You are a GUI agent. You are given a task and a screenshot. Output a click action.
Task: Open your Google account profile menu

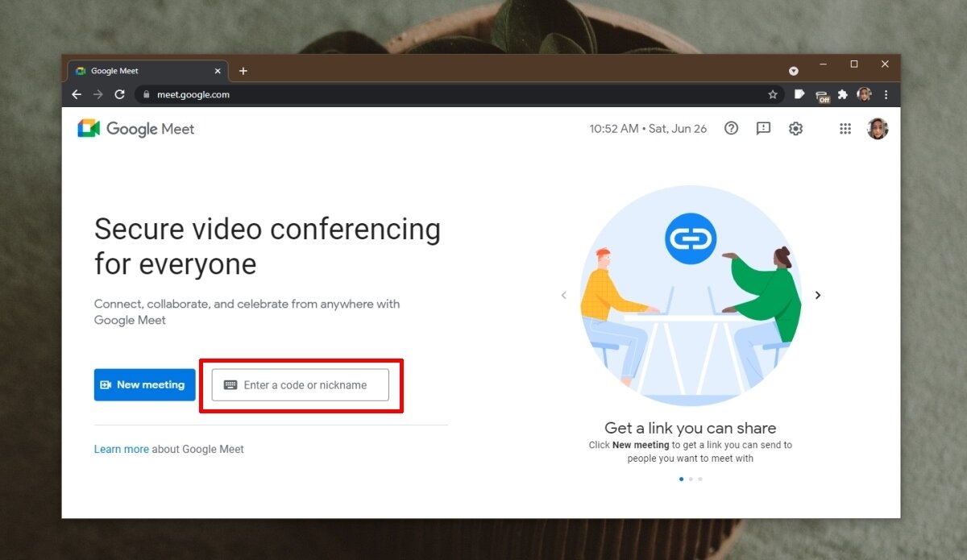point(878,128)
